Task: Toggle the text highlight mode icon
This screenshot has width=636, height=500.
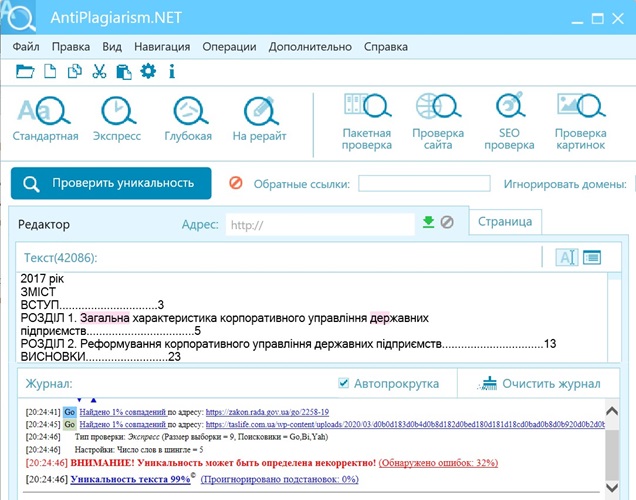Action: [x=567, y=258]
